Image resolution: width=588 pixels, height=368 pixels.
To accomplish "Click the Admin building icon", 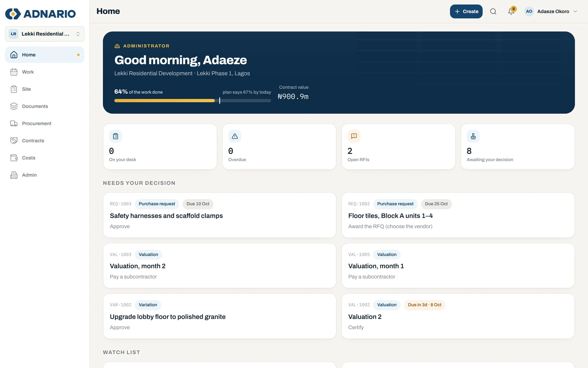I will pos(14,175).
